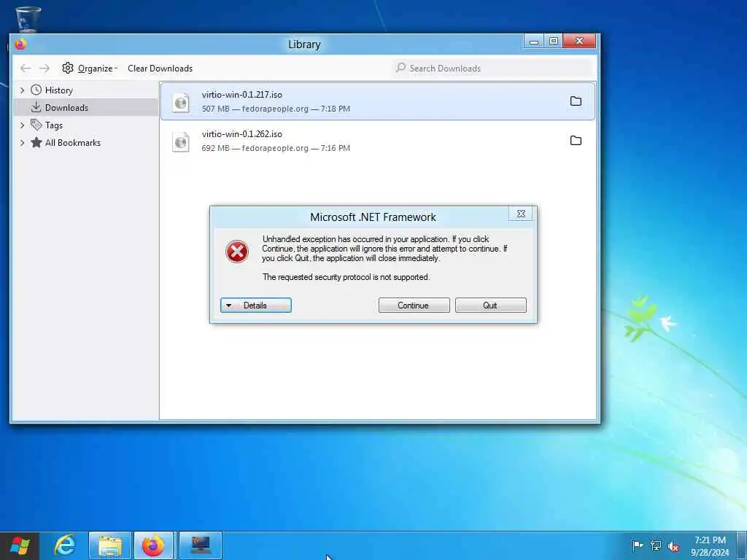Click the Organize gear icon
This screenshot has width=747, height=560.
click(68, 68)
